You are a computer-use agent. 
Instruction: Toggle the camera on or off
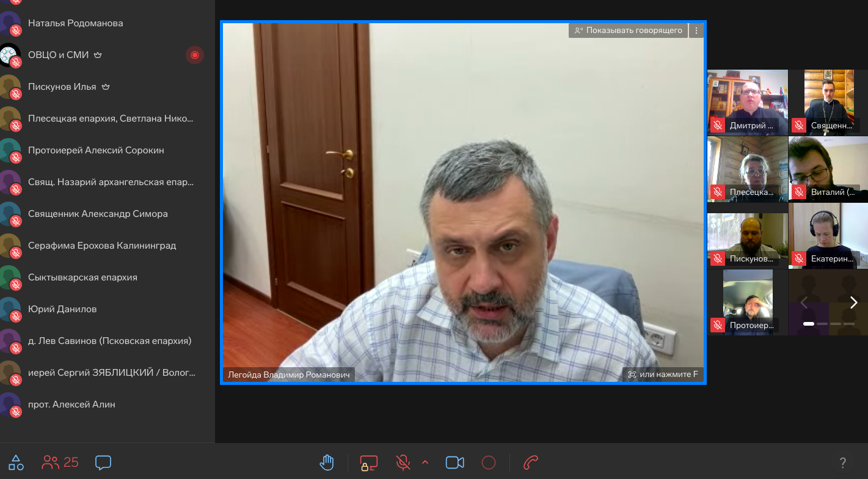(x=455, y=463)
